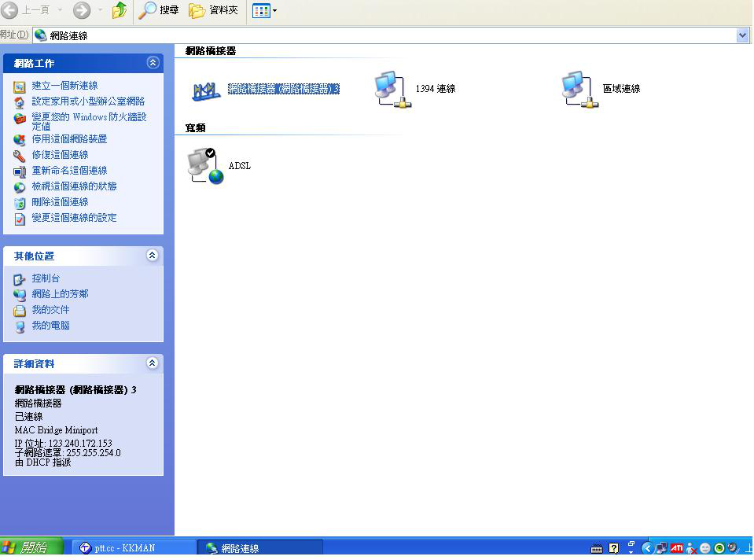Select the ADSL broadband connection icon

(205, 166)
